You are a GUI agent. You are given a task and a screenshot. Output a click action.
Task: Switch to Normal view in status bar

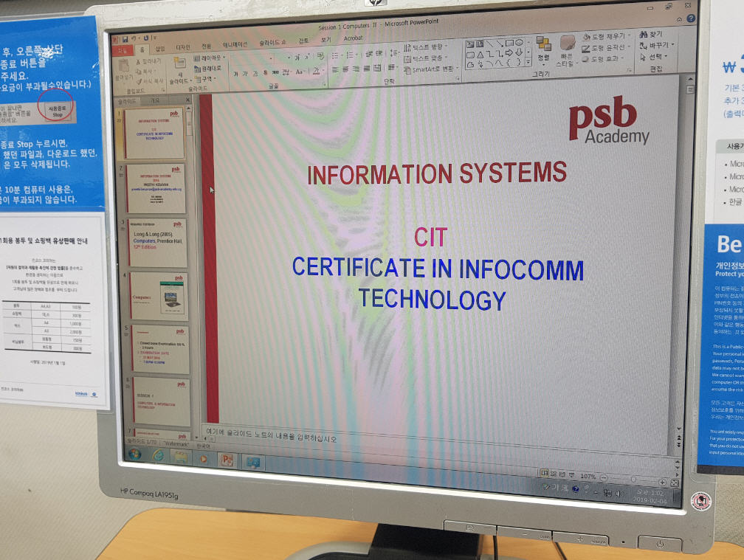click(x=544, y=473)
